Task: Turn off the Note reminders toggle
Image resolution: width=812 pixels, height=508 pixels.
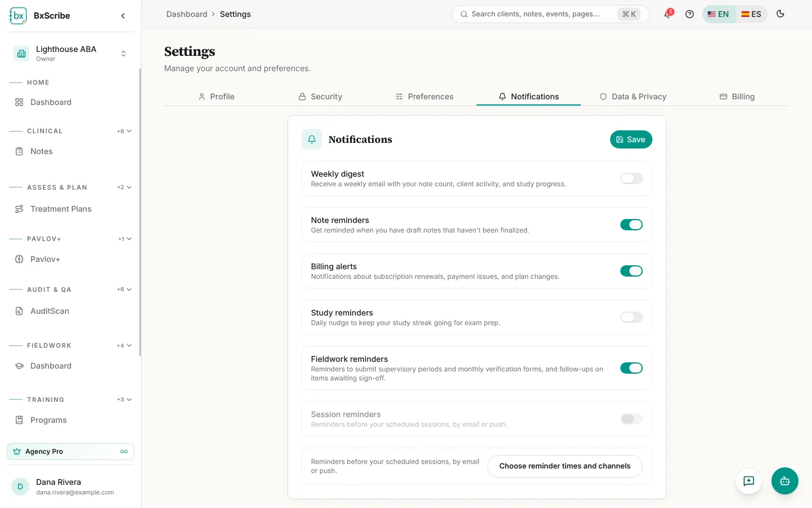Action: coord(632,225)
